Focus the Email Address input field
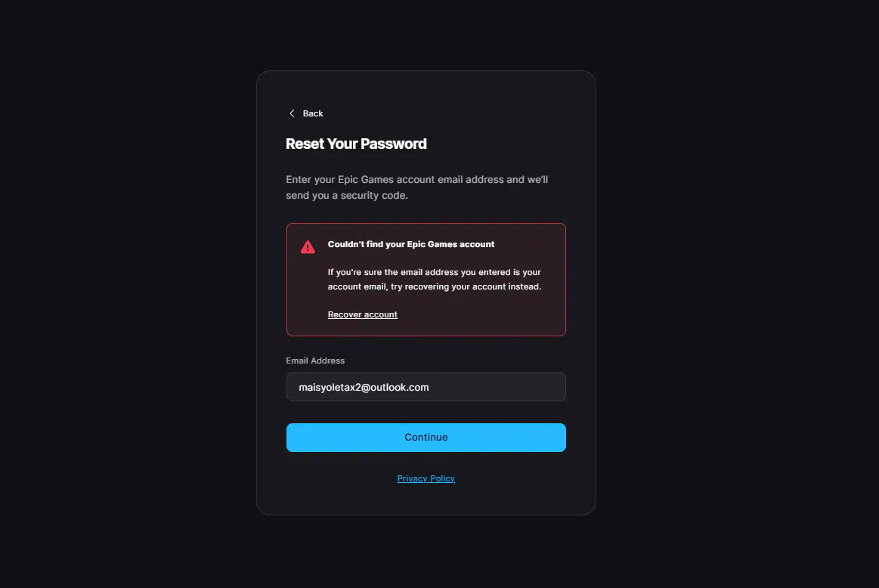The height and width of the screenshot is (588, 879). pos(426,387)
